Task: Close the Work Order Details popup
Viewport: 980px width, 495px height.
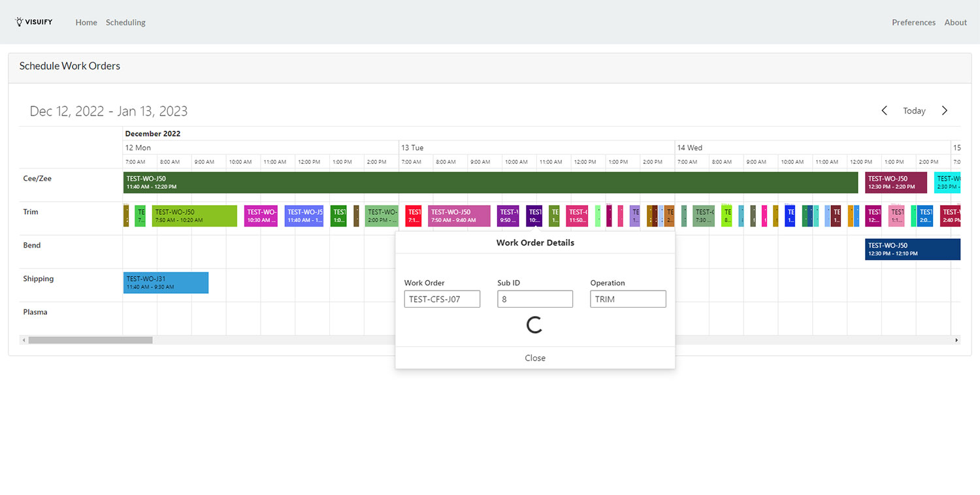Action: tap(535, 358)
